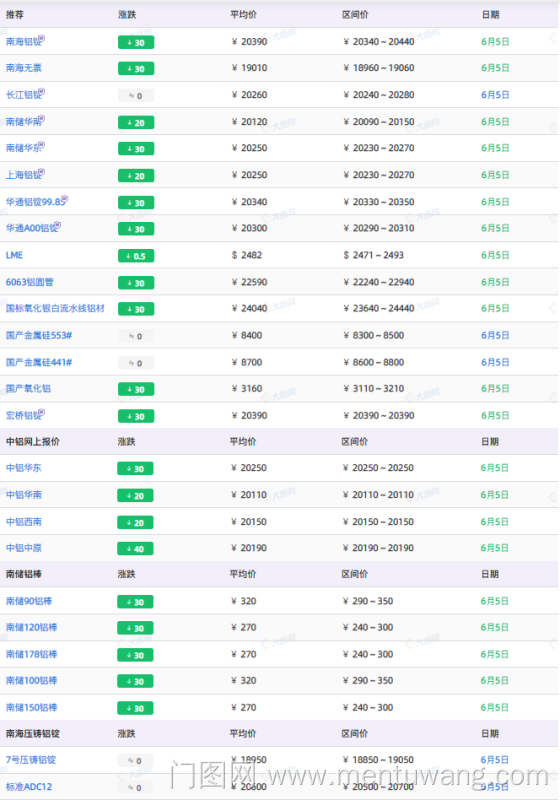
Task: Open the 南海铝锭 price link
Action: (x=23, y=42)
